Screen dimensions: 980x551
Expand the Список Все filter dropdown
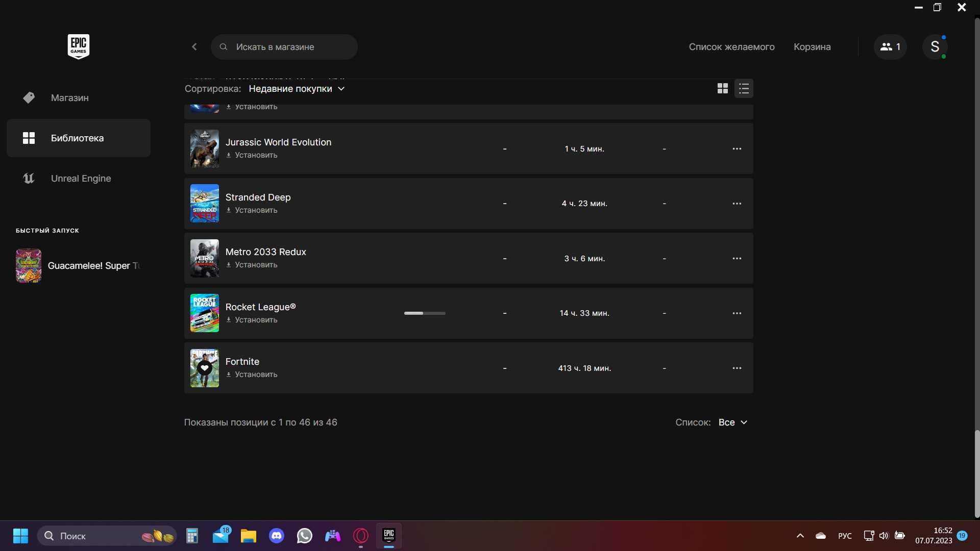733,422
